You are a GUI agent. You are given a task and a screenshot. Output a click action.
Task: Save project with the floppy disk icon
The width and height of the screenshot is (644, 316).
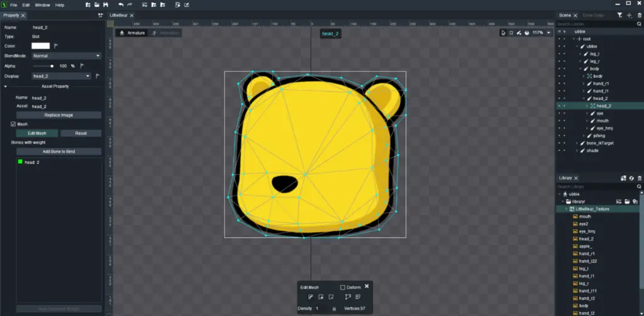(x=106, y=5)
